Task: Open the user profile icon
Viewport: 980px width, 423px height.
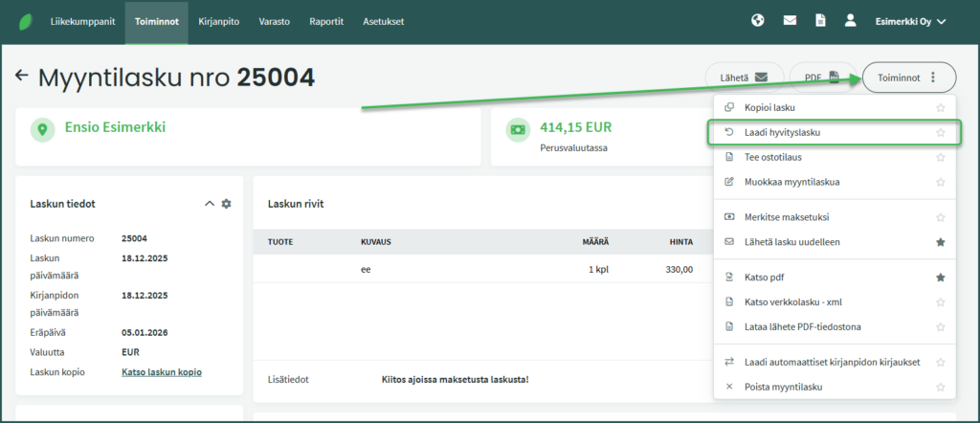Action: pyautogui.click(x=850, y=20)
